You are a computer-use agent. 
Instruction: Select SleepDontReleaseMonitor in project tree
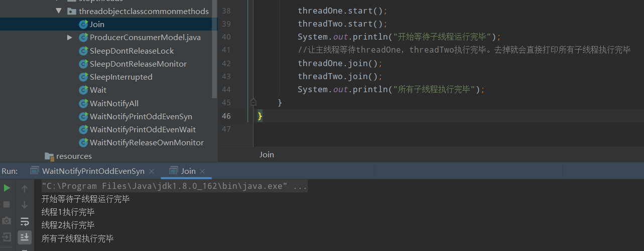point(138,64)
